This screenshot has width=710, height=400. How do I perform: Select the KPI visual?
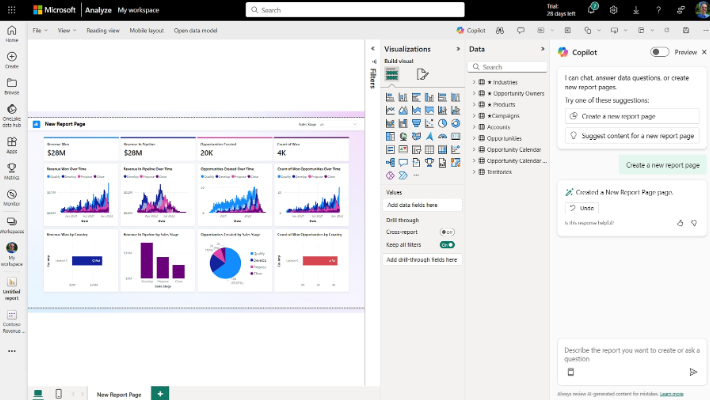click(403, 149)
